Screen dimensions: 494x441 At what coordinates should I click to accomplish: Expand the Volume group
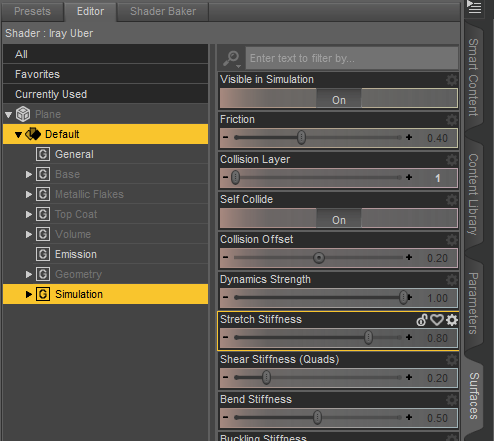[x=29, y=234]
